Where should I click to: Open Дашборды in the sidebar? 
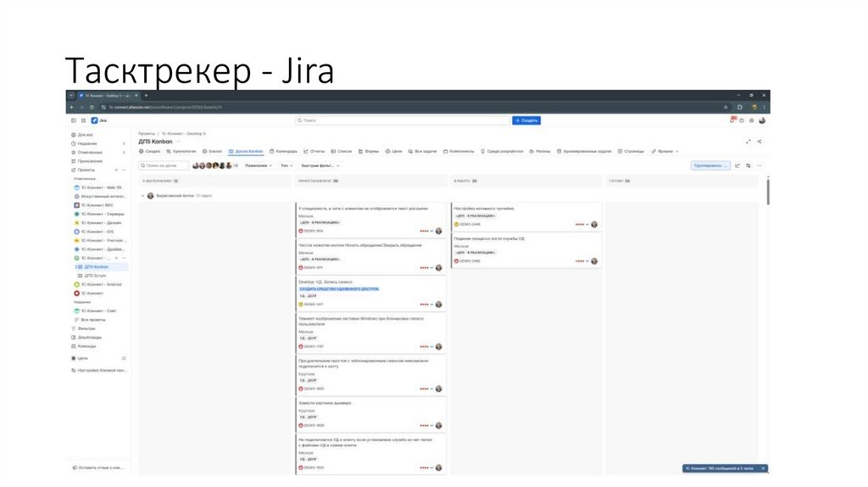[x=86, y=338]
